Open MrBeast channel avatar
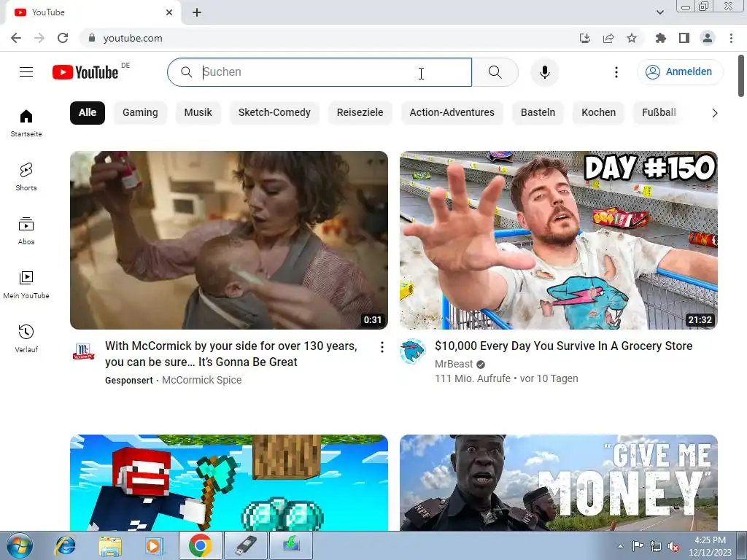 click(x=412, y=351)
